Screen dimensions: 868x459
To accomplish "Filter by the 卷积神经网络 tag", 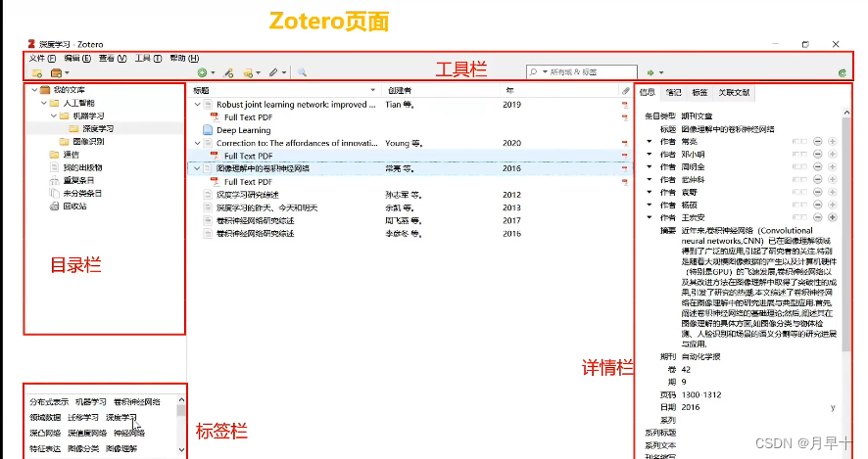I will pyautogui.click(x=137, y=402).
